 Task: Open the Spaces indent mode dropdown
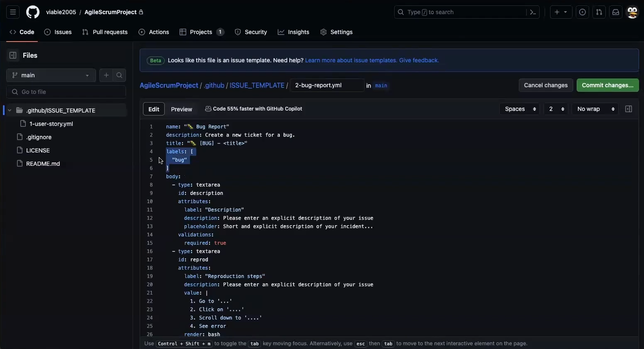[520, 109]
